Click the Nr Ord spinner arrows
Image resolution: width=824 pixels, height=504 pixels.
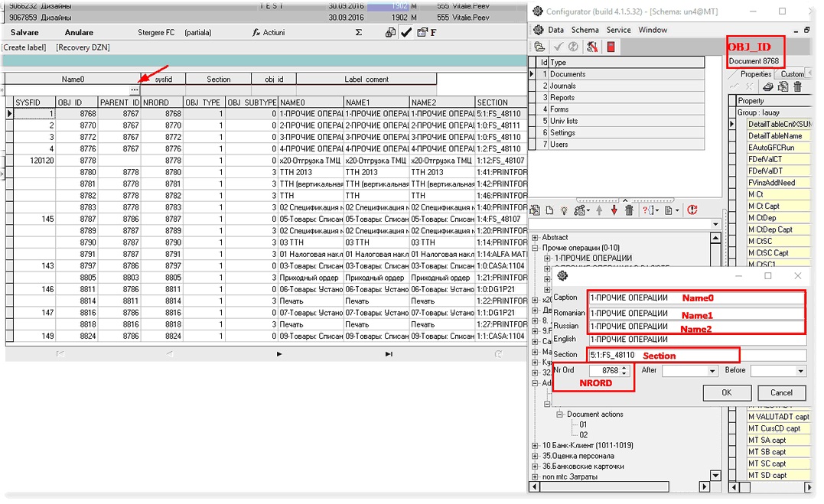[624, 370]
